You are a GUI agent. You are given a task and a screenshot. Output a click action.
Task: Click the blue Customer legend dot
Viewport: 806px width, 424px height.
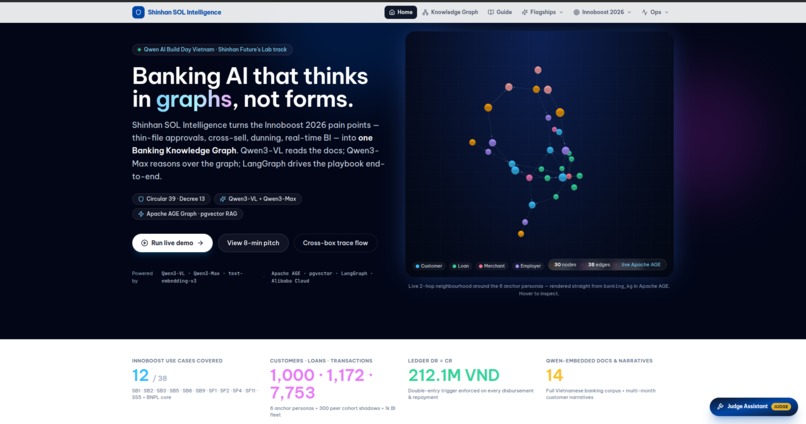click(417, 266)
